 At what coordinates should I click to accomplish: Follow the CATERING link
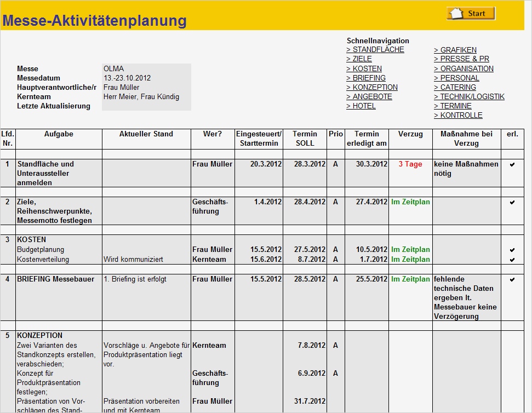coord(455,87)
